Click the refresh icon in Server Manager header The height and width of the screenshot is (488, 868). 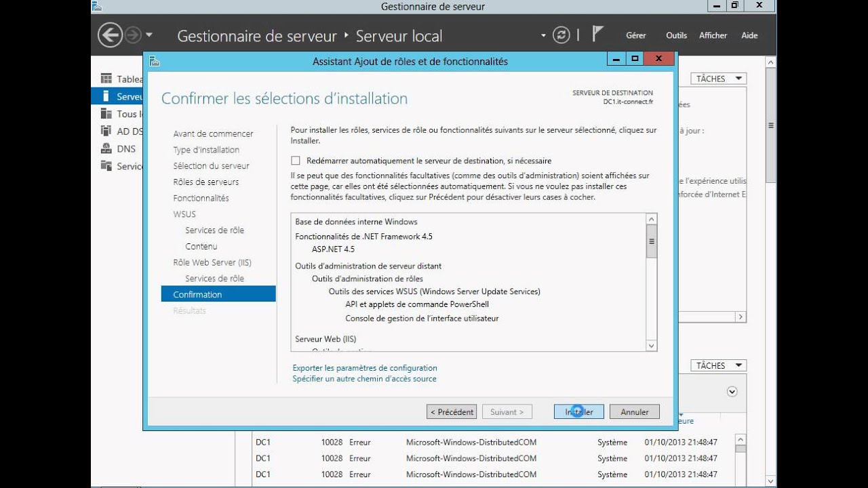coord(561,35)
